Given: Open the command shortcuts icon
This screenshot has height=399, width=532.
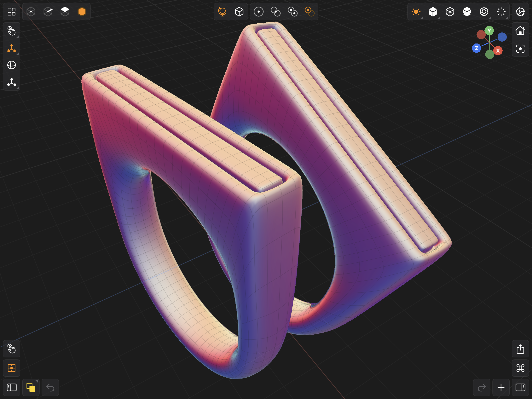Looking at the screenshot, I should pos(520,368).
